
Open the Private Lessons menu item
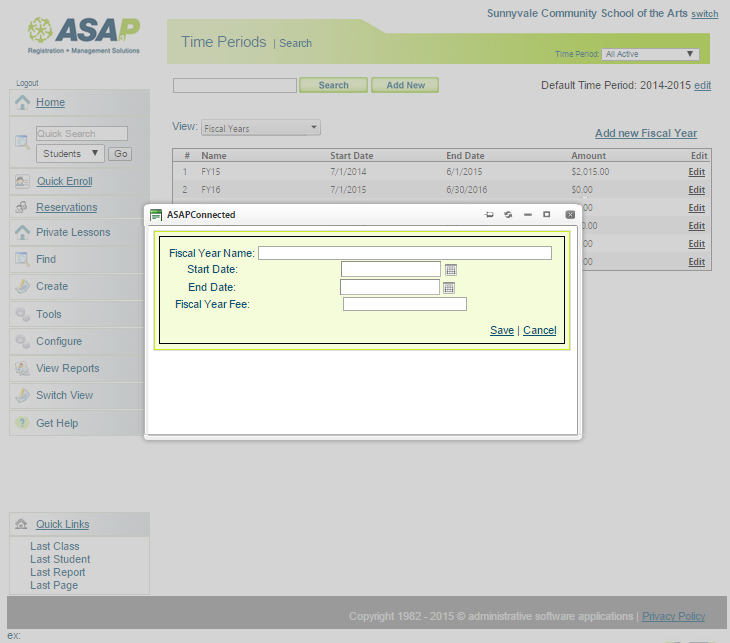(x=73, y=232)
